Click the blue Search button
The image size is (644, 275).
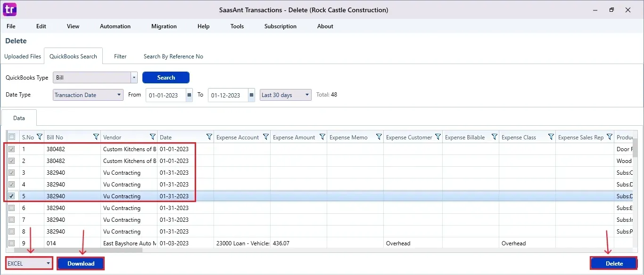tap(166, 78)
